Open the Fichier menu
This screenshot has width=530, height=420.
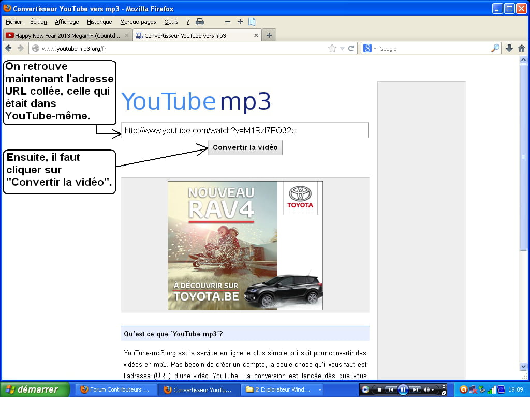[13, 22]
